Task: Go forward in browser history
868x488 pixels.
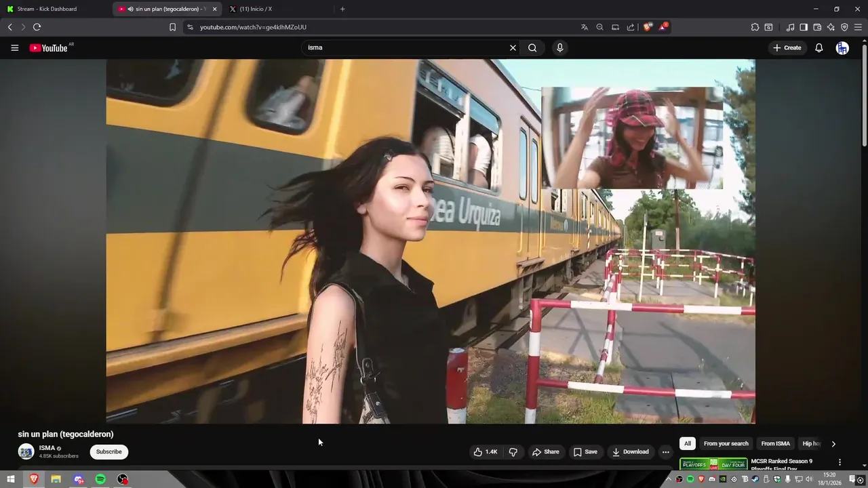Action: pyautogui.click(x=23, y=27)
